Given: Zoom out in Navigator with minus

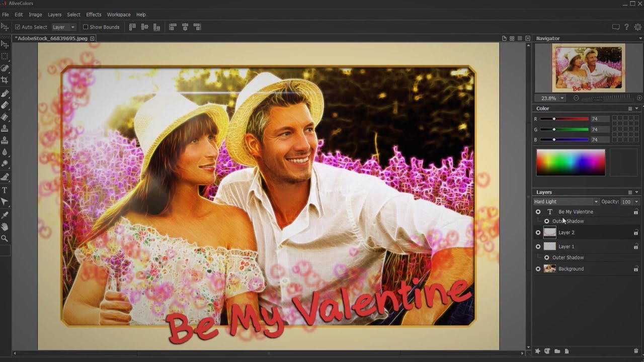Looking at the screenshot, I should [576, 98].
